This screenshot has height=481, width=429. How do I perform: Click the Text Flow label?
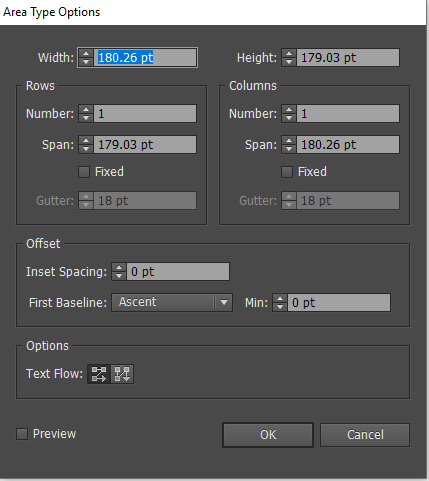(55, 374)
